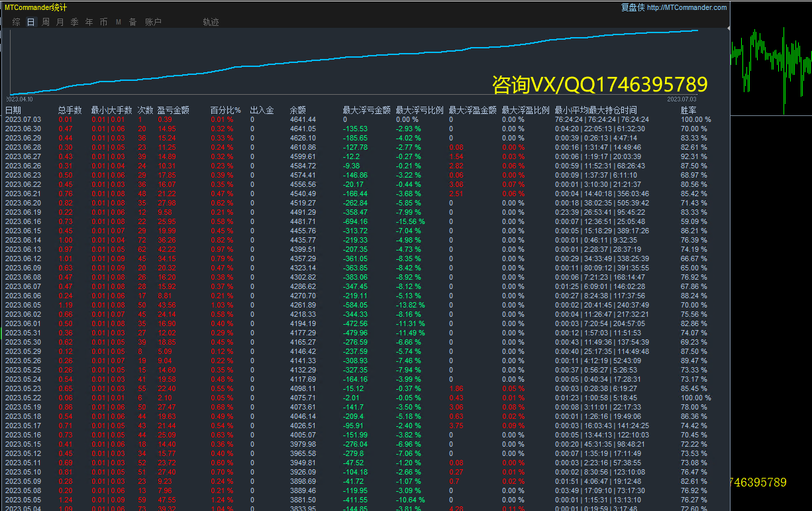
Task: Select the M tab icon
Action: click(x=119, y=22)
